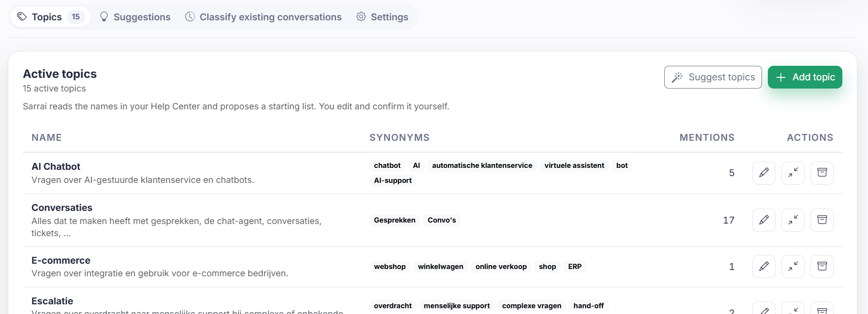The height and width of the screenshot is (314, 868).
Task: Edit the Escalatie topic
Action: [x=764, y=308]
